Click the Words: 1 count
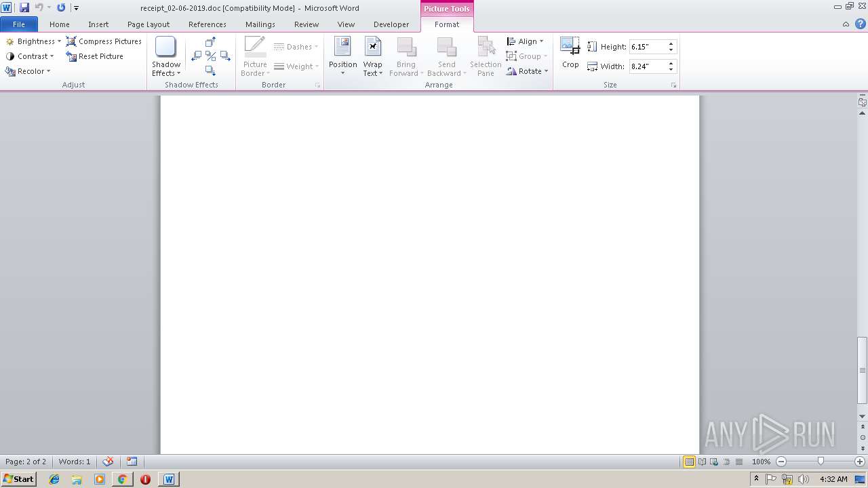868x488 pixels. [x=75, y=462]
